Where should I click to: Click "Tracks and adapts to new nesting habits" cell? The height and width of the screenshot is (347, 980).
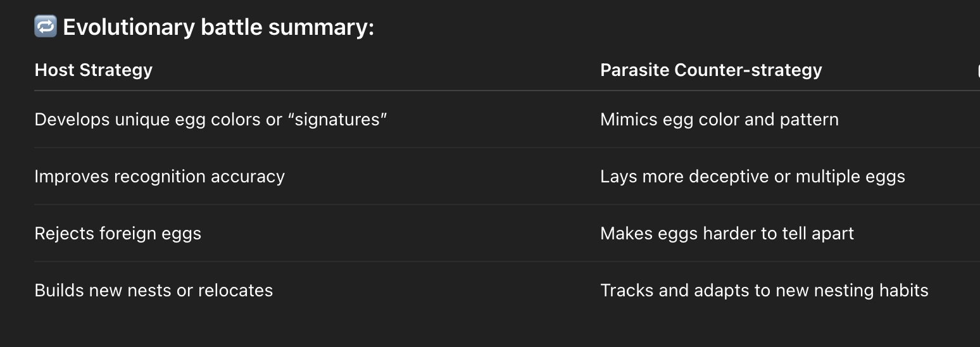[x=764, y=290]
